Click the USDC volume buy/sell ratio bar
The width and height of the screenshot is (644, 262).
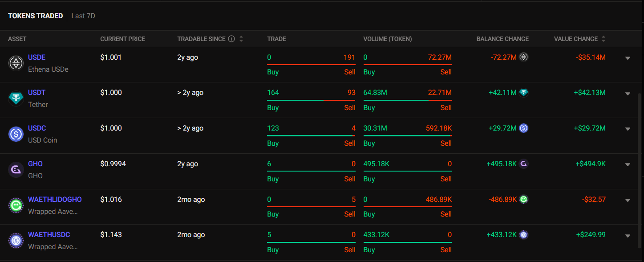click(x=408, y=135)
